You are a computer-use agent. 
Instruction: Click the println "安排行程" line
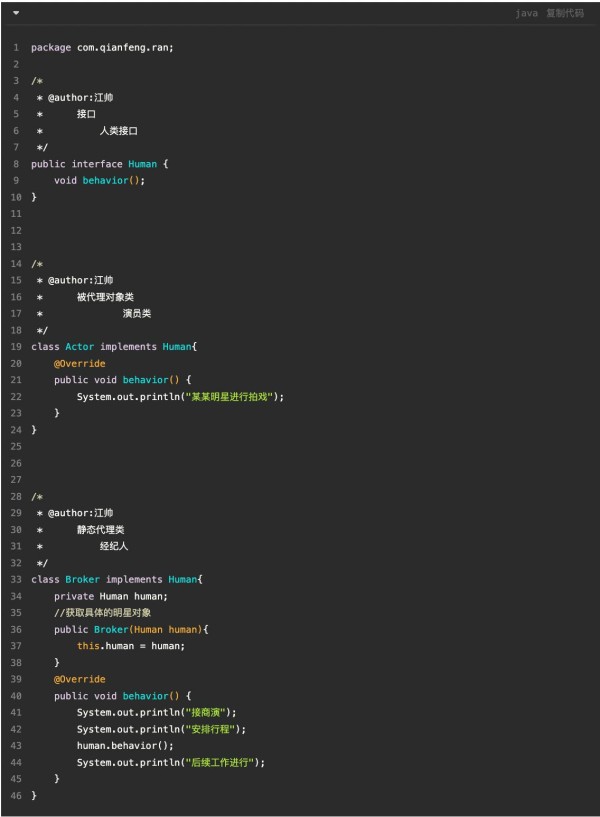[x=161, y=729]
